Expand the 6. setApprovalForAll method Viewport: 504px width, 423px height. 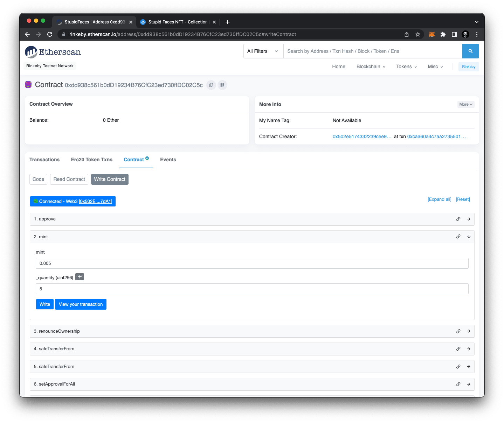[x=469, y=384]
